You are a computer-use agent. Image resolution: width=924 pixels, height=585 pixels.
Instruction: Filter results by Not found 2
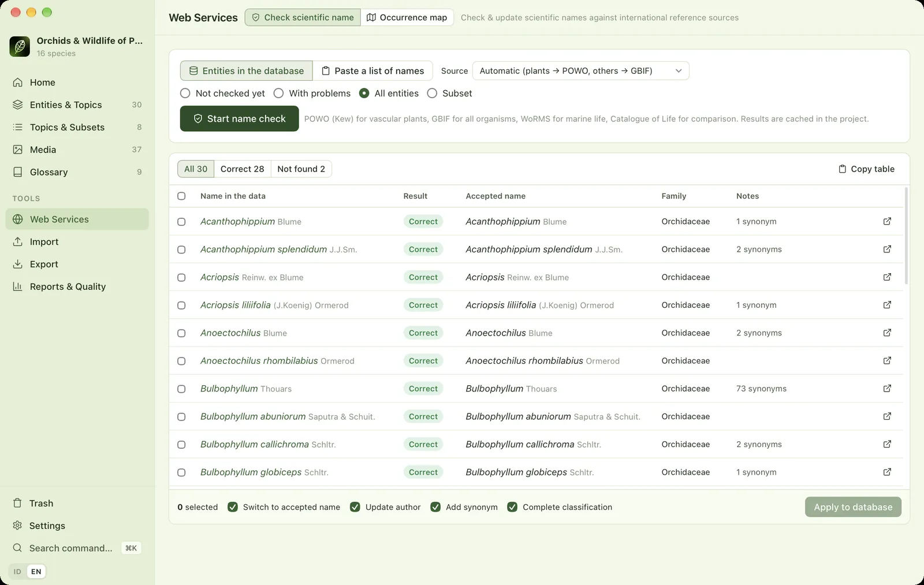[x=301, y=169]
